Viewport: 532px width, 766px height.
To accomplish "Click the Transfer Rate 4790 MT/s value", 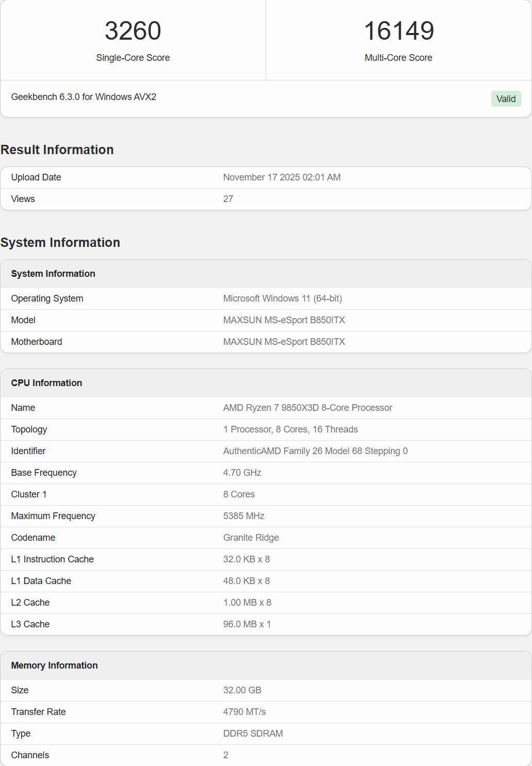I will (x=244, y=712).
